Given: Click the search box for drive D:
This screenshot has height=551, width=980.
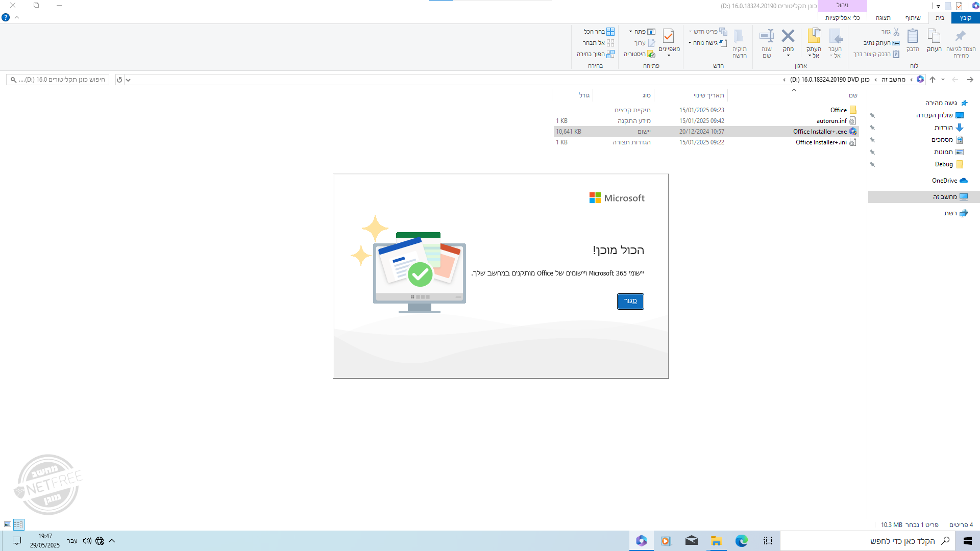Looking at the screenshot, I should tap(58, 80).
